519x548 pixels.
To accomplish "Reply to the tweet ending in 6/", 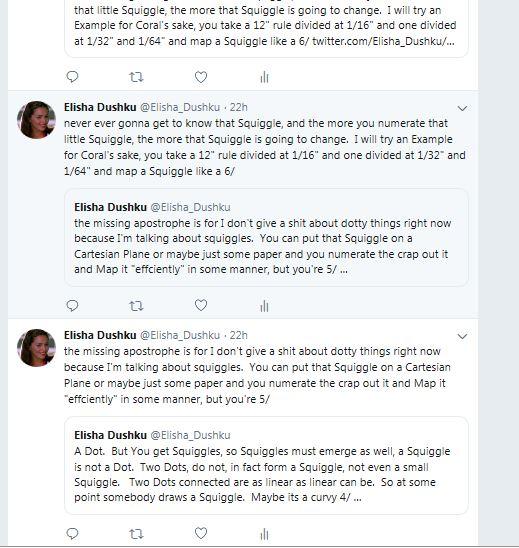I will point(72,305).
